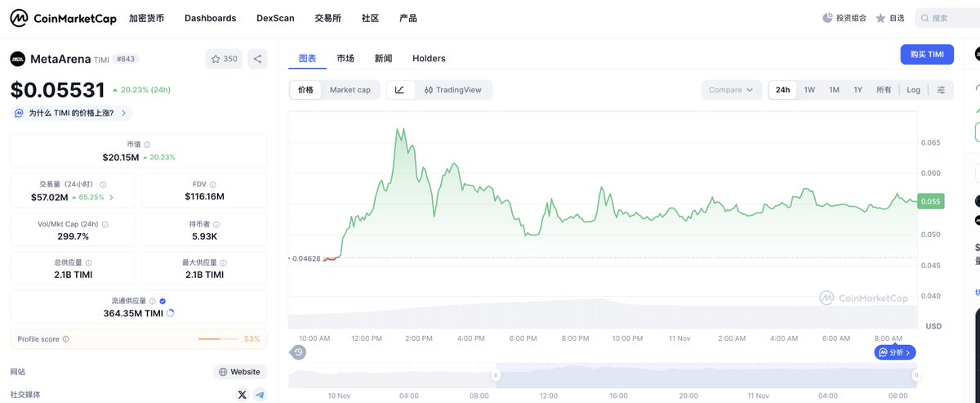Expand why TIMI price is rising
The height and width of the screenshot is (403, 980).
click(x=71, y=113)
